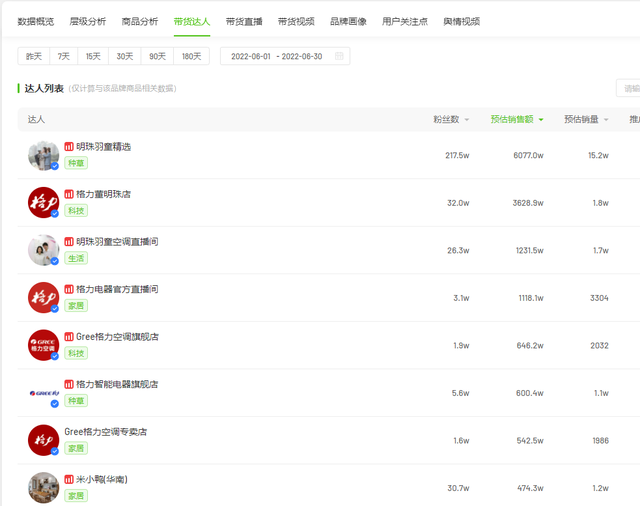The image size is (640, 506).
Task: Open avatar of Gree格力空调专卖店
Action: [x=43, y=440]
